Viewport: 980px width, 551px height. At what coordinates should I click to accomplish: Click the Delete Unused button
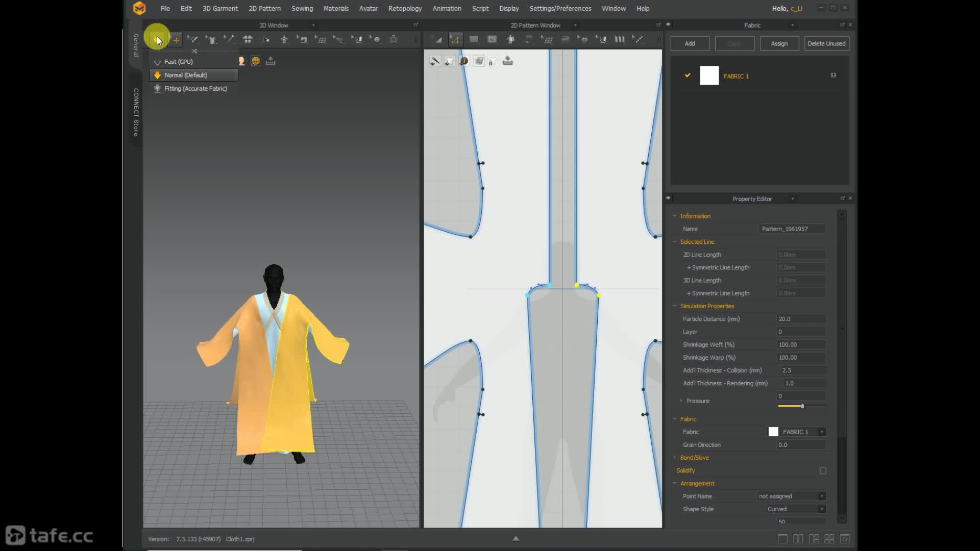pos(826,43)
